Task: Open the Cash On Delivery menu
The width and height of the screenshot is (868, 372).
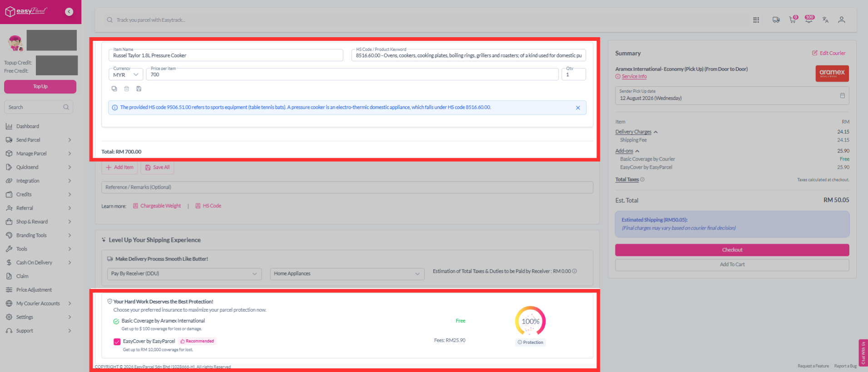Action: point(39,263)
